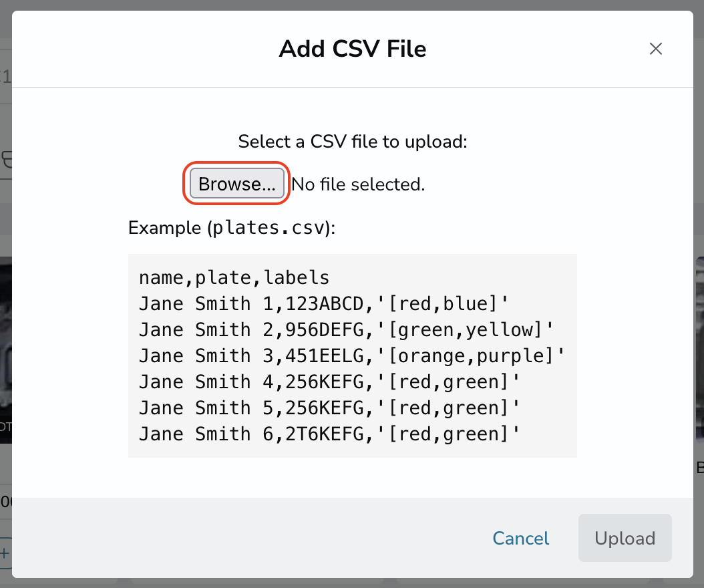Open file picker with Browse button
Screen dimensions: 704x588
[x=236, y=184]
